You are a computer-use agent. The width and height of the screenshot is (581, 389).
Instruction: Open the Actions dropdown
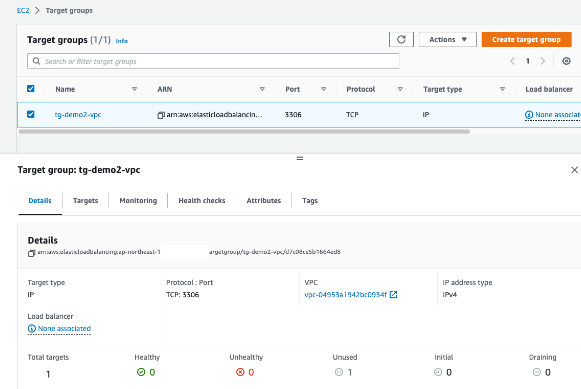tap(448, 40)
